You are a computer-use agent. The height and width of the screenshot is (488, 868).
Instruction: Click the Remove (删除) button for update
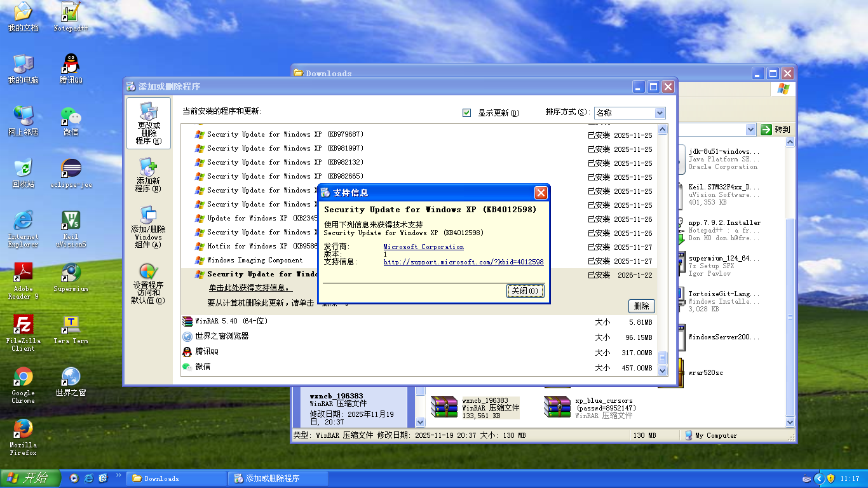tap(641, 306)
